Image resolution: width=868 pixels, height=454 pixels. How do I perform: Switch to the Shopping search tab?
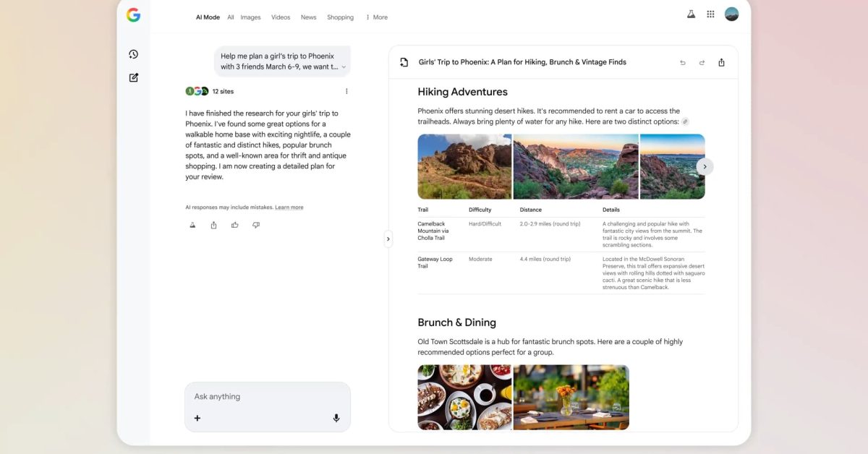(x=340, y=17)
